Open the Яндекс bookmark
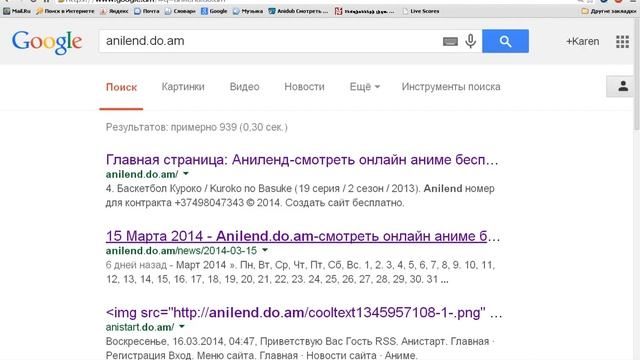Image resolution: width=640 pixels, height=360 pixels. coord(115,11)
